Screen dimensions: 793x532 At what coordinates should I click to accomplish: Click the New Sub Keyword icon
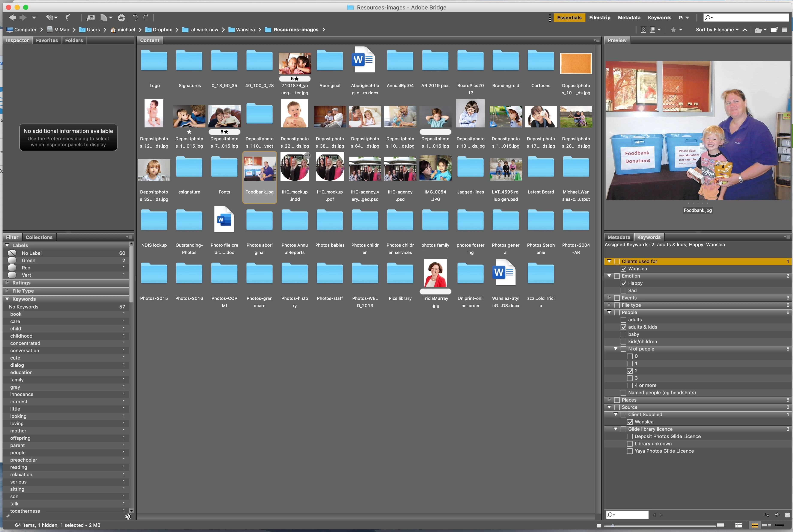pyautogui.click(x=767, y=515)
